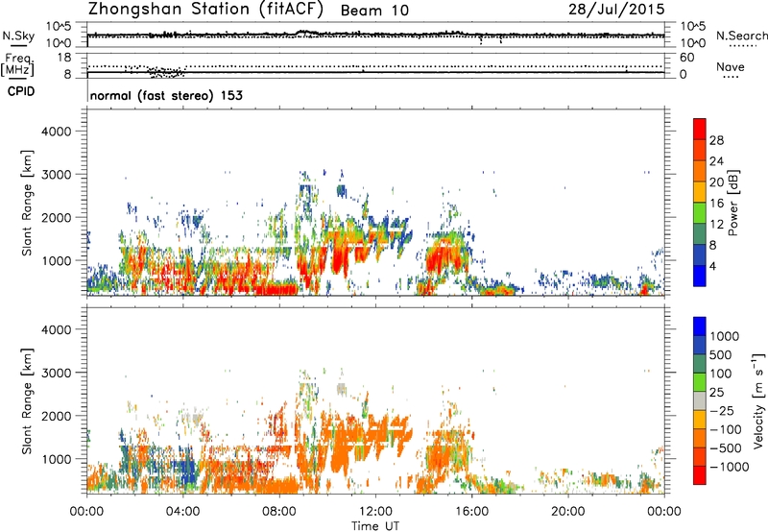Click the "N.Sky" legend label
The image size is (768, 532).
point(18,36)
